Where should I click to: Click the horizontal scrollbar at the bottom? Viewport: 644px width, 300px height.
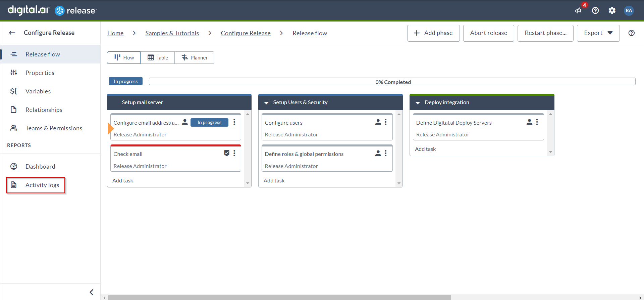tap(279, 297)
